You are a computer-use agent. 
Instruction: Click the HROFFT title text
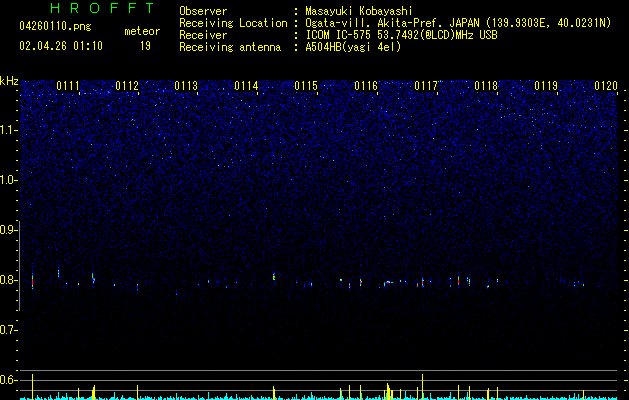pos(102,8)
